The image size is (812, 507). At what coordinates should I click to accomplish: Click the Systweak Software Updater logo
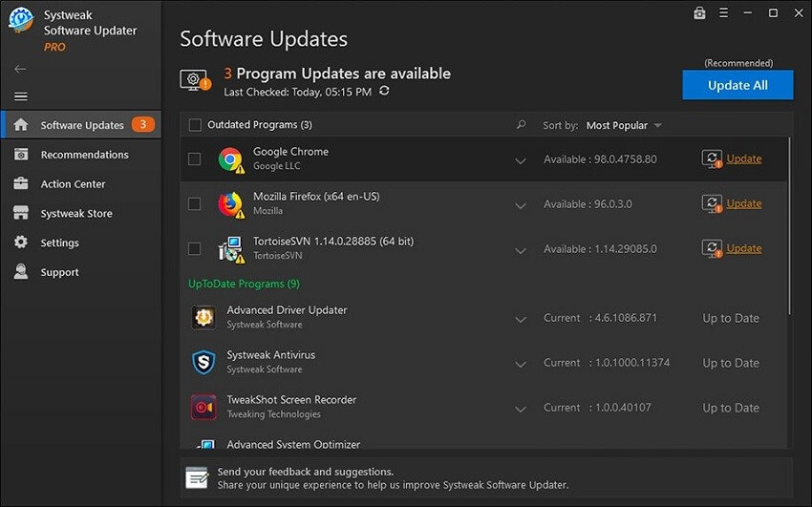(21, 21)
